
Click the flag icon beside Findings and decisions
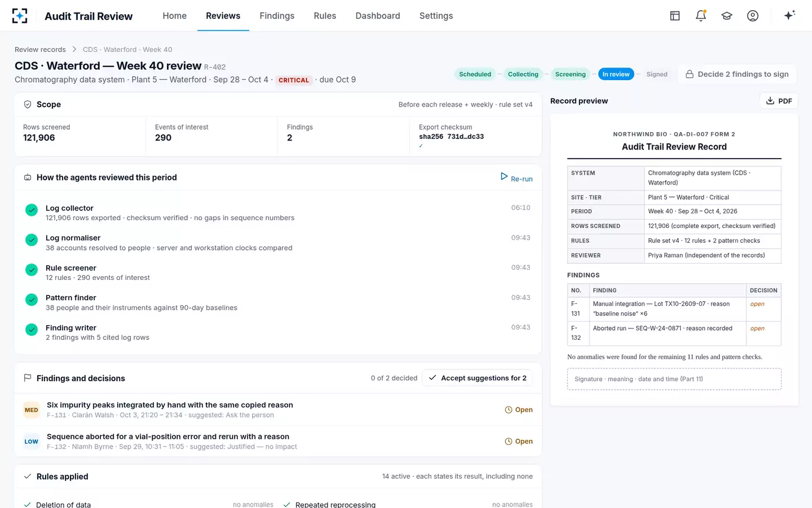pos(27,378)
